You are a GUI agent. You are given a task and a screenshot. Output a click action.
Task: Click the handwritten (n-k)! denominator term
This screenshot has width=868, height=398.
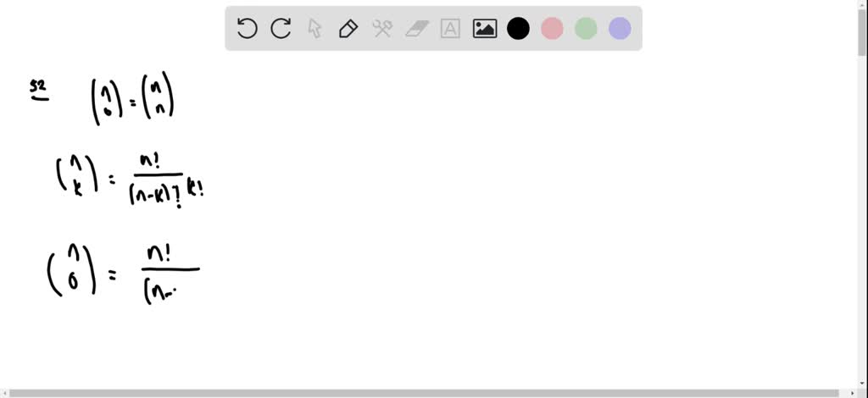tap(156, 193)
